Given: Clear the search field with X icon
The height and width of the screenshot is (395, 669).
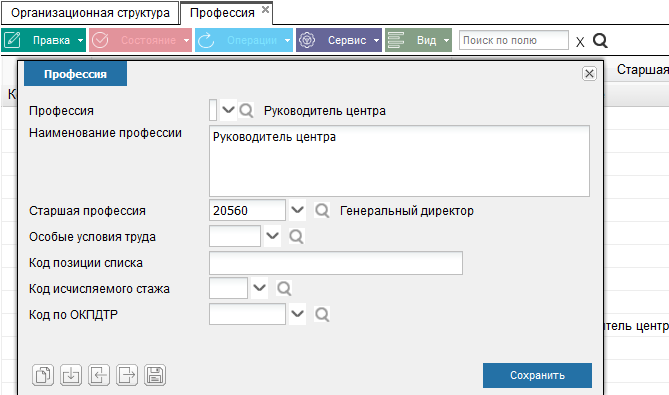Looking at the screenshot, I should (580, 42).
